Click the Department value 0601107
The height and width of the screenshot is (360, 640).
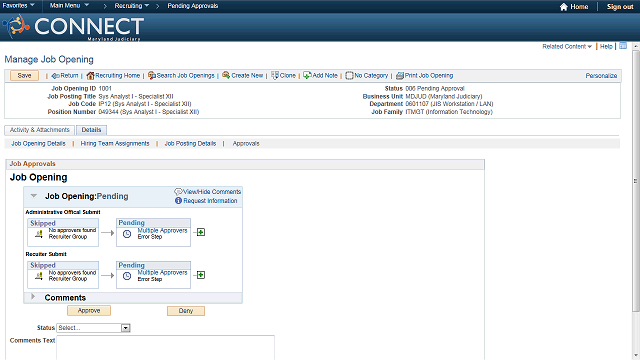point(449,104)
